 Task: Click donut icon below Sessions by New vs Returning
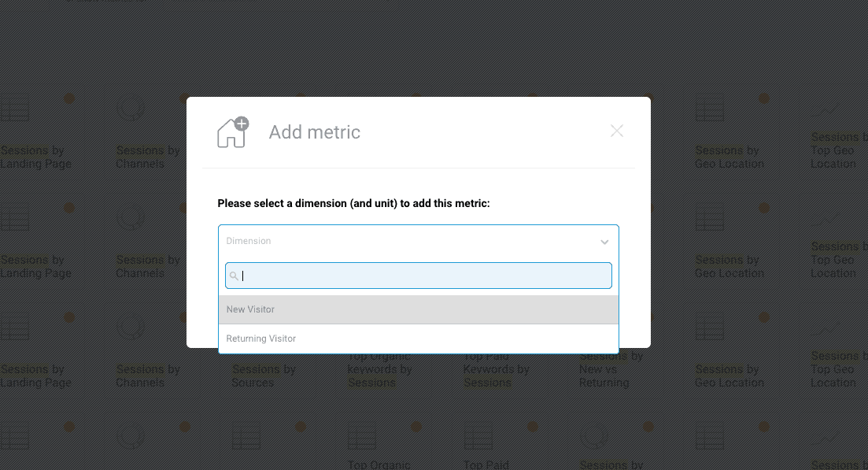[593, 435]
